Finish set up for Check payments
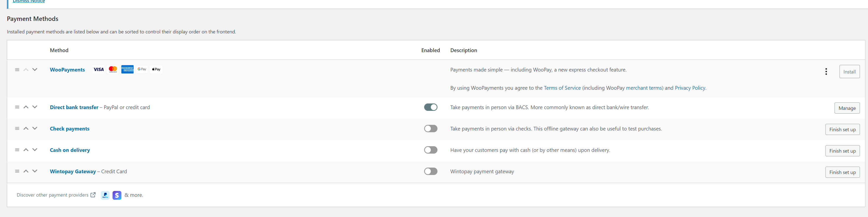The height and width of the screenshot is (217, 868). coord(842,130)
